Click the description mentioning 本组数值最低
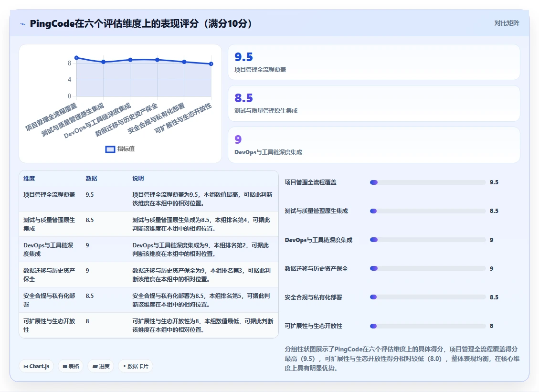 coord(203,325)
